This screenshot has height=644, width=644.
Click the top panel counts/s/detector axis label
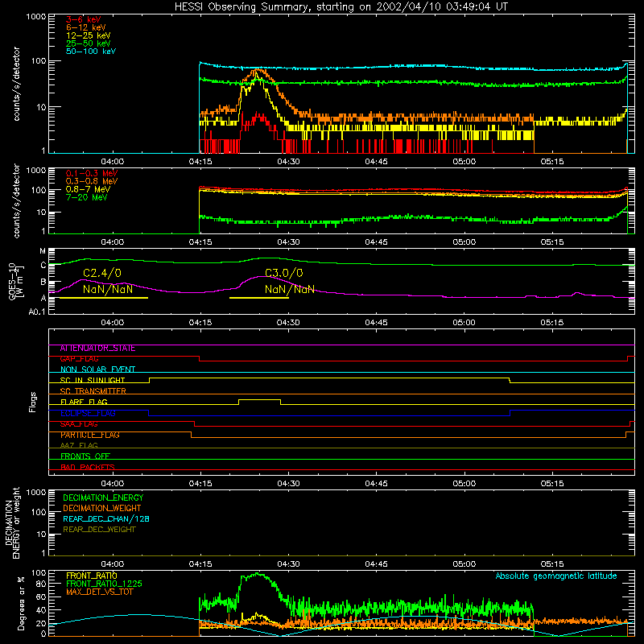16,84
